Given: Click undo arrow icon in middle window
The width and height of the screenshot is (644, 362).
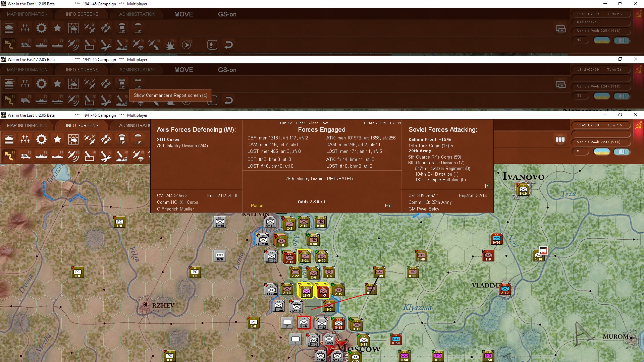Looking at the screenshot, I should 228,100.
